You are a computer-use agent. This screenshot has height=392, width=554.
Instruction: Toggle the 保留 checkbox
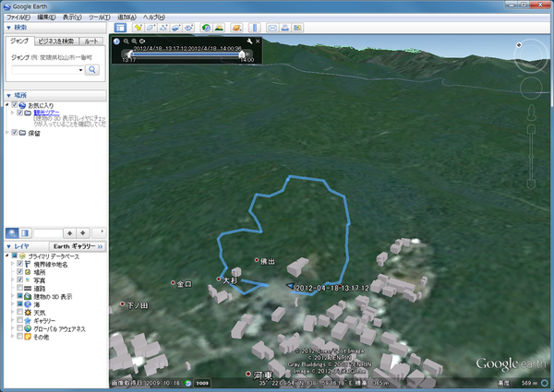tap(15, 132)
